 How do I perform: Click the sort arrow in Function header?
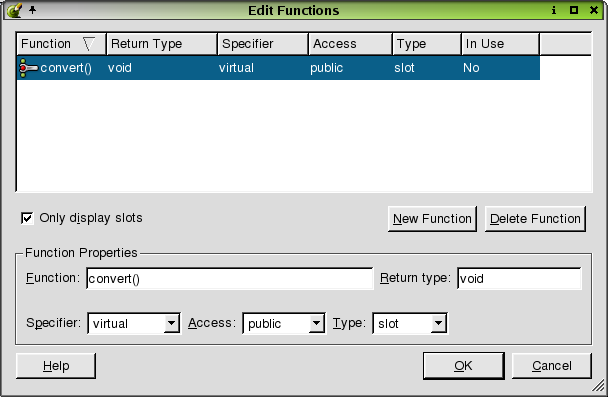(x=89, y=44)
